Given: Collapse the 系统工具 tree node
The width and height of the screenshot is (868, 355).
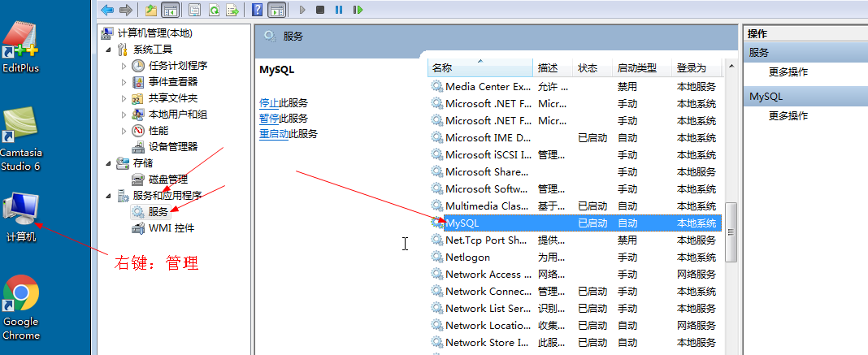Looking at the screenshot, I should (x=110, y=50).
